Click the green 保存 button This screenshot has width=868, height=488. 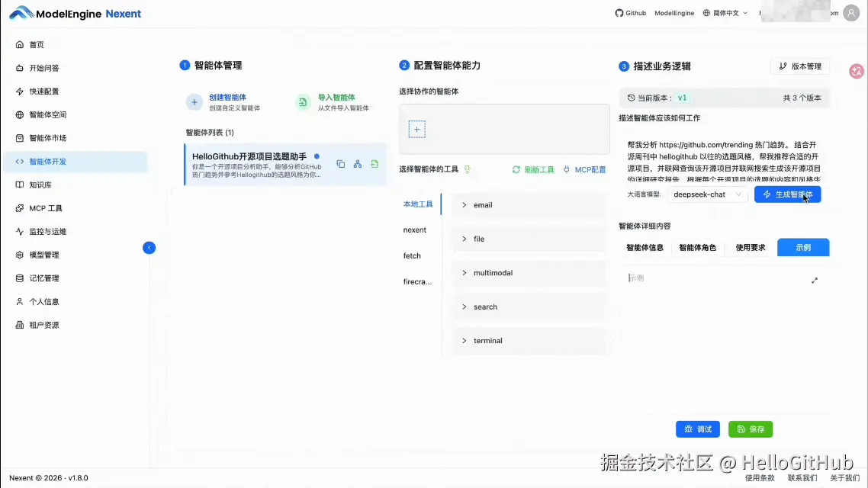(x=751, y=429)
